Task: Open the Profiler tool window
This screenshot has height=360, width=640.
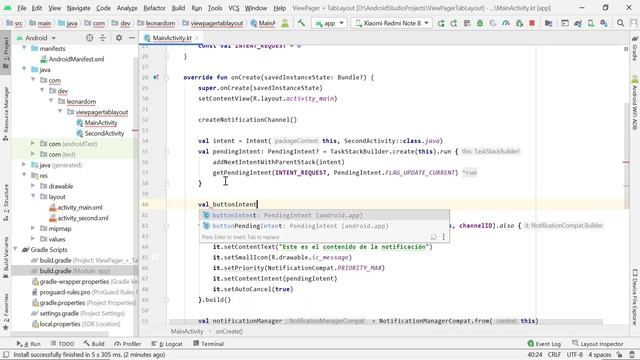Action: click(128, 344)
